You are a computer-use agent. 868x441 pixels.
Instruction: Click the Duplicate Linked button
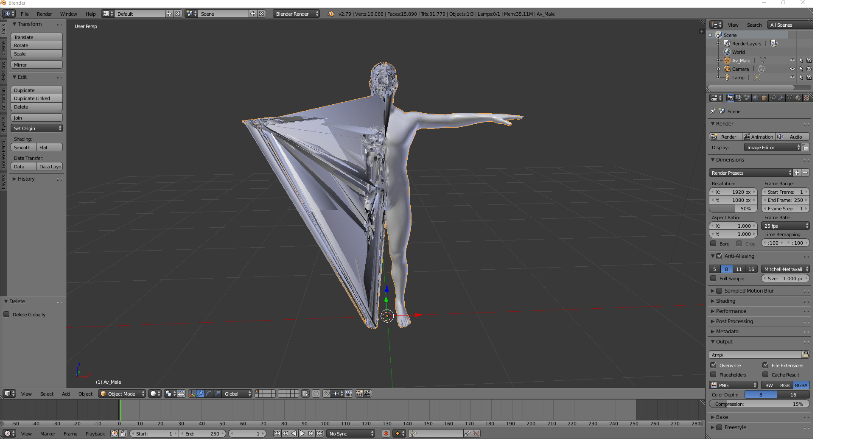(36, 98)
